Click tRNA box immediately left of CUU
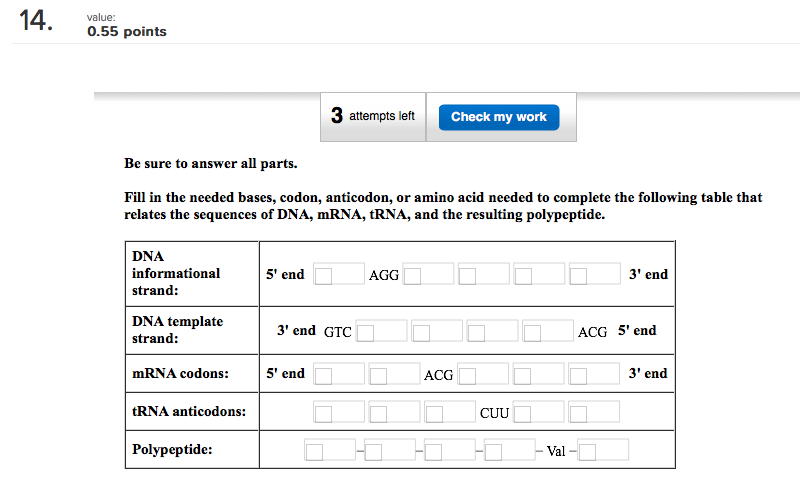This screenshot has height=481, width=800. tap(448, 412)
